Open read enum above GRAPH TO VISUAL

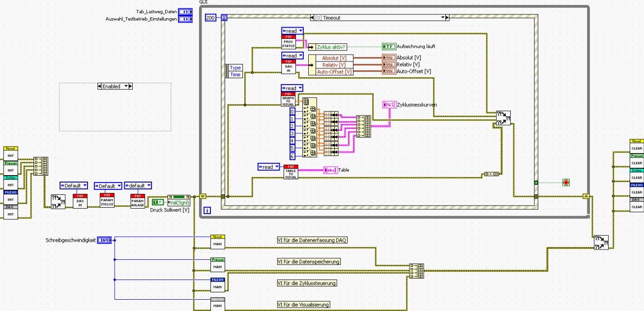(x=293, y=88)
